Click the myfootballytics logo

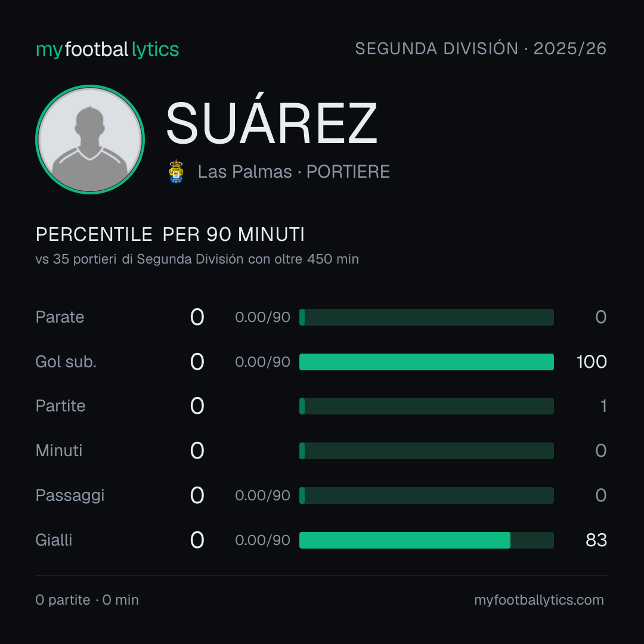click(x=107, y=49)
